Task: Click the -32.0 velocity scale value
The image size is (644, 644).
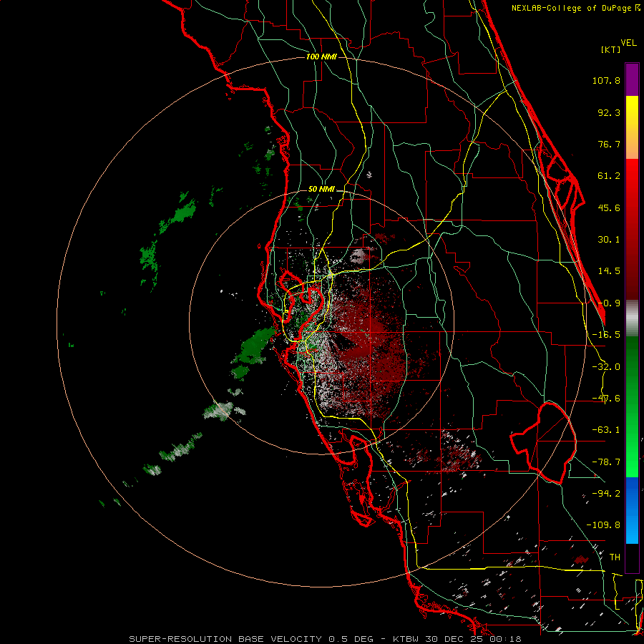Action: click(x=606, y=367)
